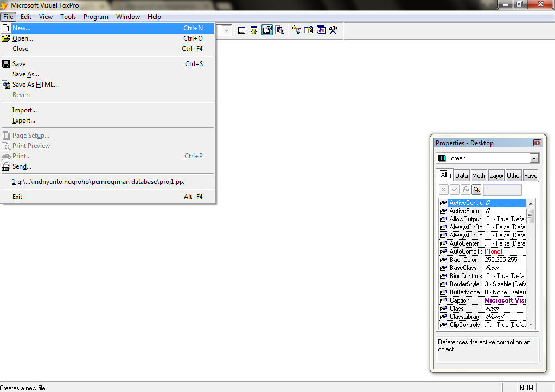Select the Caption property row
Image resolution: width=555 pixels, height=392 pixels.
pyautogui.click(x=482, y=300)
